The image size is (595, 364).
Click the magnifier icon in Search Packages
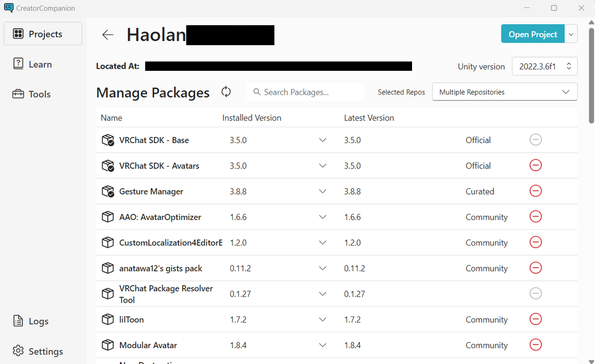[257, 92]
